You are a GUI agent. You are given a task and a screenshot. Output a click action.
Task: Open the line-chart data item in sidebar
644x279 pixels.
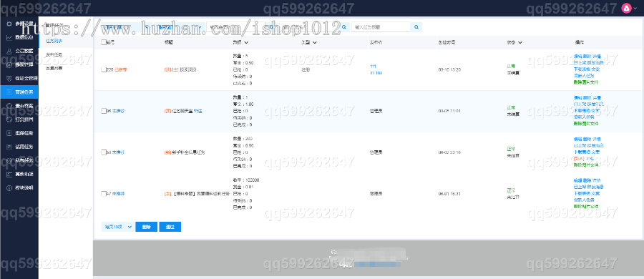pyautogui.click(x=9, y=37)
